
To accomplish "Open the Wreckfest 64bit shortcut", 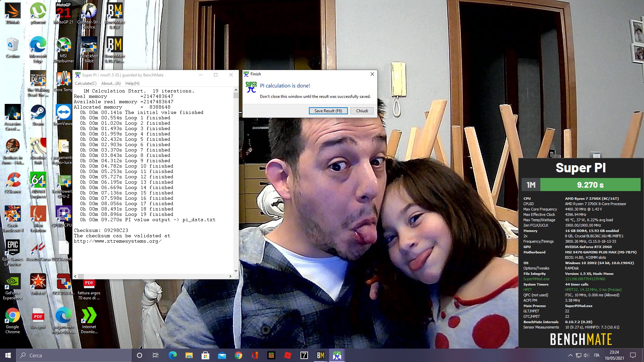I will [x=89, y=50].
